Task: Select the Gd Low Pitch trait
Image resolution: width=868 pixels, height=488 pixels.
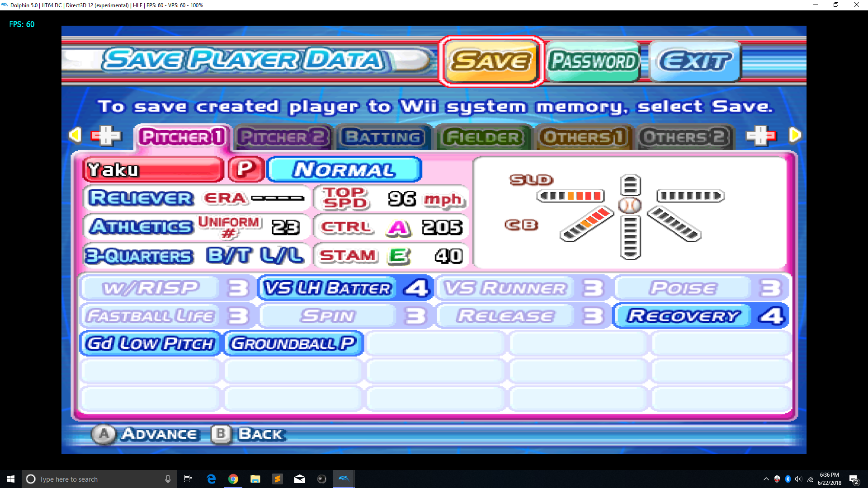Action: [151, 343]
